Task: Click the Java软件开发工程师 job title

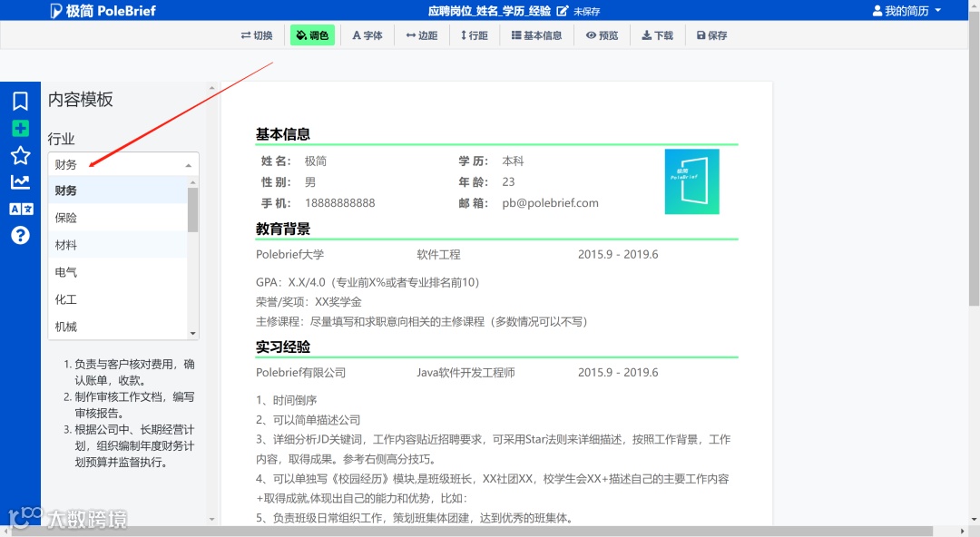Action: (465, 373)
